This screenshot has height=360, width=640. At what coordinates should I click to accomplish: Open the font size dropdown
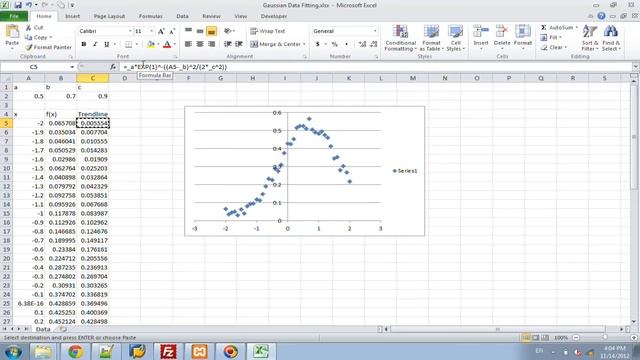point(151,31)
